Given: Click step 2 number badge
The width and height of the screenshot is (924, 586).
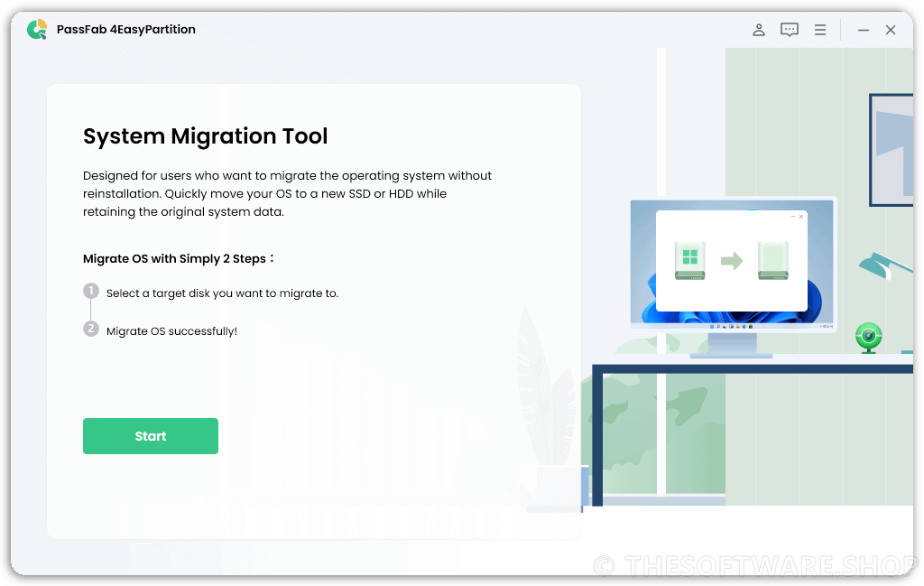Looking at the screenshot, I should tap(91, 329).
